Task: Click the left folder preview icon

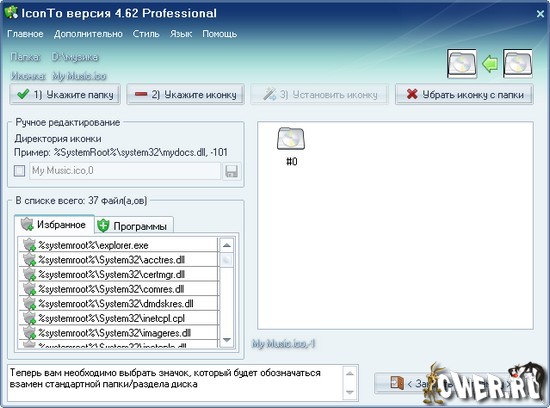Action: (462, 63)
